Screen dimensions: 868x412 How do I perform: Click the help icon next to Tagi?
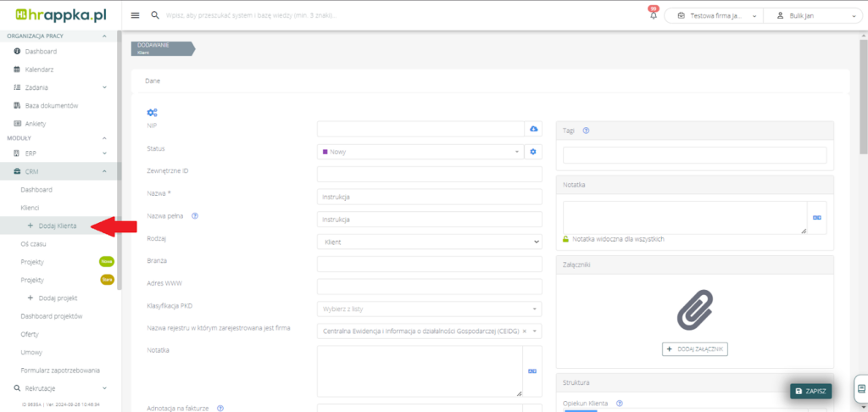tap(587, 131)
